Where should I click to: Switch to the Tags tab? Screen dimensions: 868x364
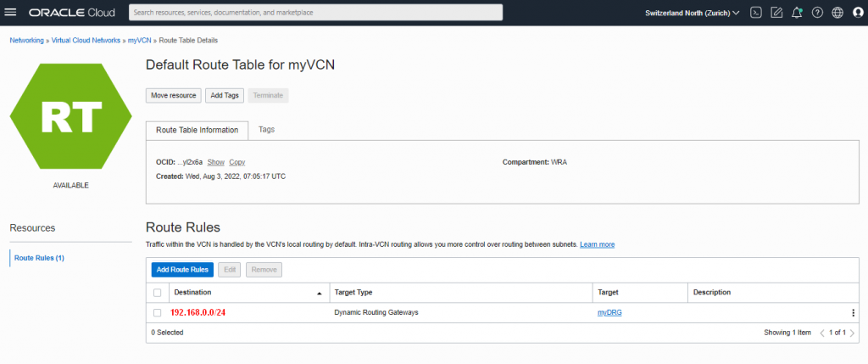[266, 129]
